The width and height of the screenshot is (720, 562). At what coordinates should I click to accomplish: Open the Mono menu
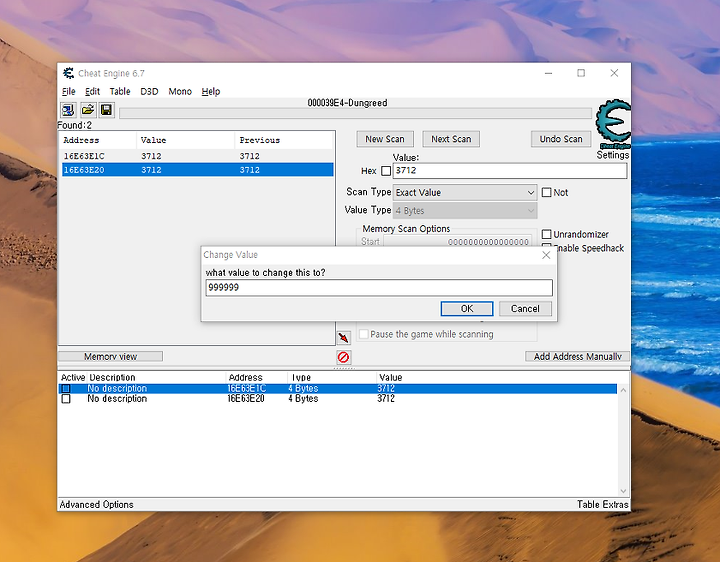click(180, 91)
